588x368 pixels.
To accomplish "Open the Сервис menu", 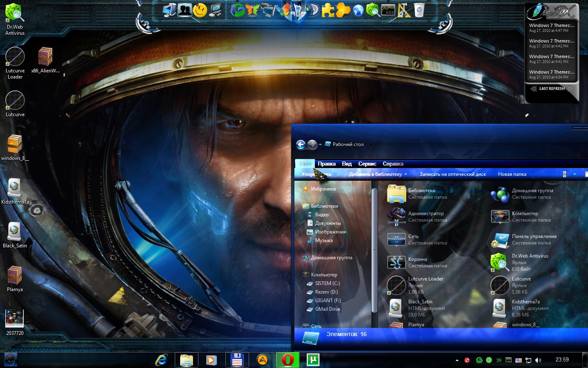I will point(367,164).
